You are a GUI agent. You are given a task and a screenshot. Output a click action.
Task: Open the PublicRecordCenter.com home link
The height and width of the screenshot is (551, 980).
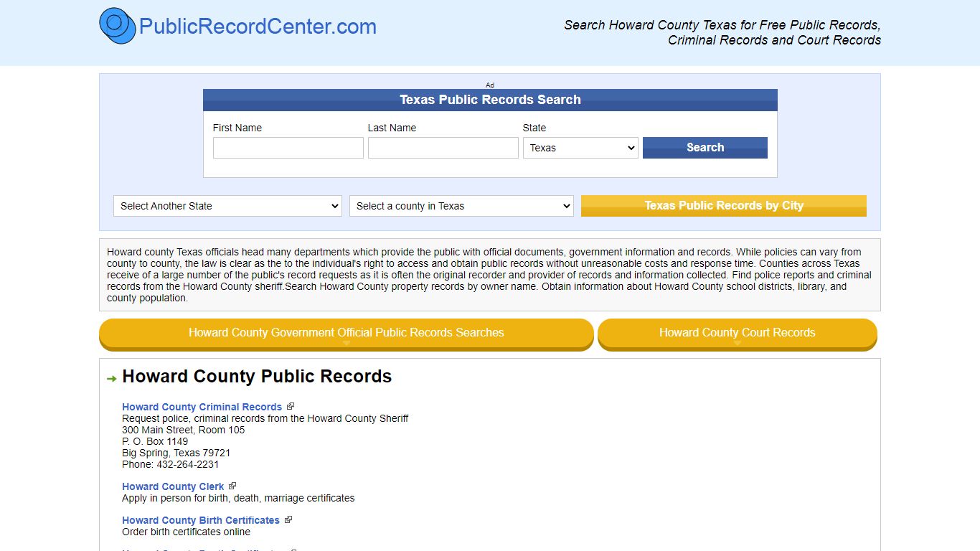[x=258, y=27]
